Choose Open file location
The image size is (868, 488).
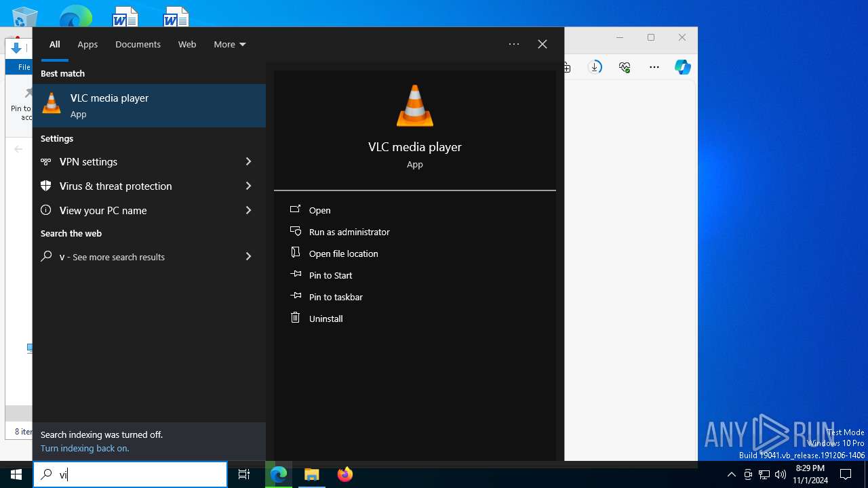[343, 253]
